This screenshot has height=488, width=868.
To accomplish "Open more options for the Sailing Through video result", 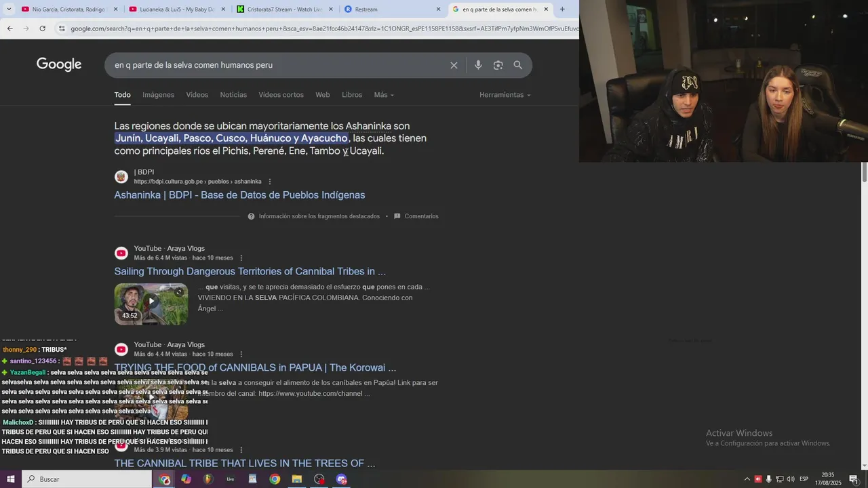I will point(241,258).
